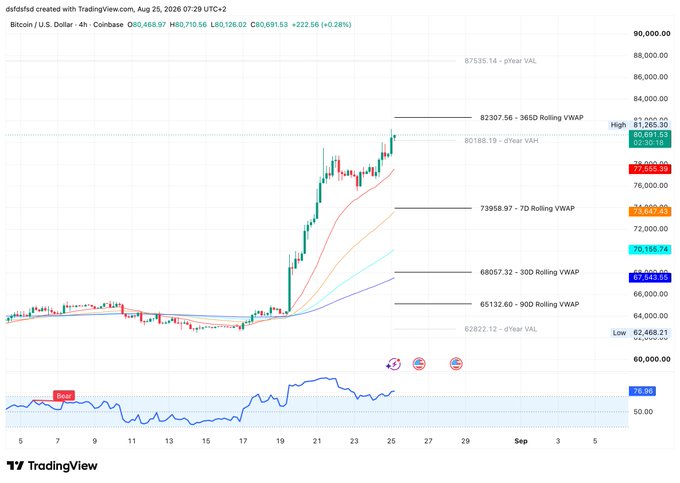Select the red Bear divergence label

pyautogui.click(x=64, y=396)
